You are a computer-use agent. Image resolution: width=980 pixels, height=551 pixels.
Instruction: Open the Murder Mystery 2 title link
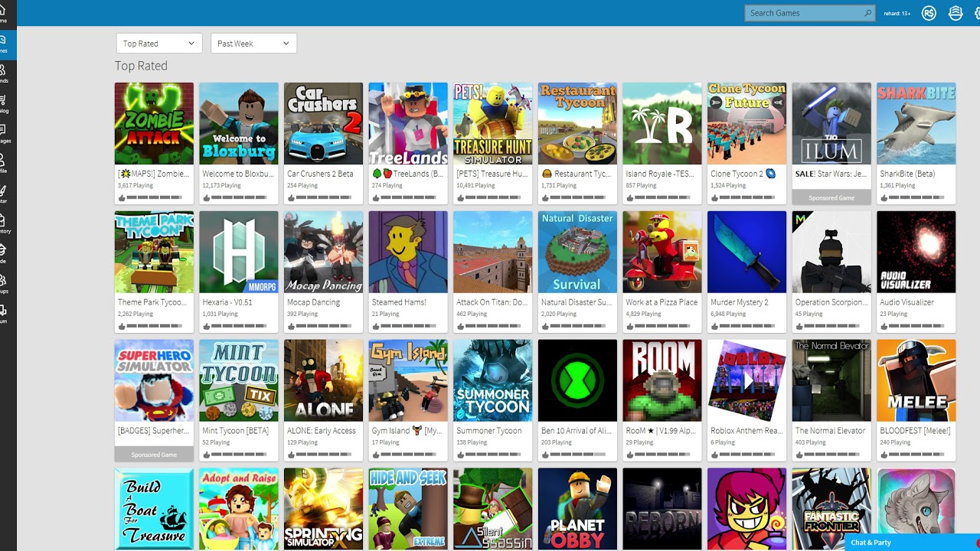click(739, 302)
